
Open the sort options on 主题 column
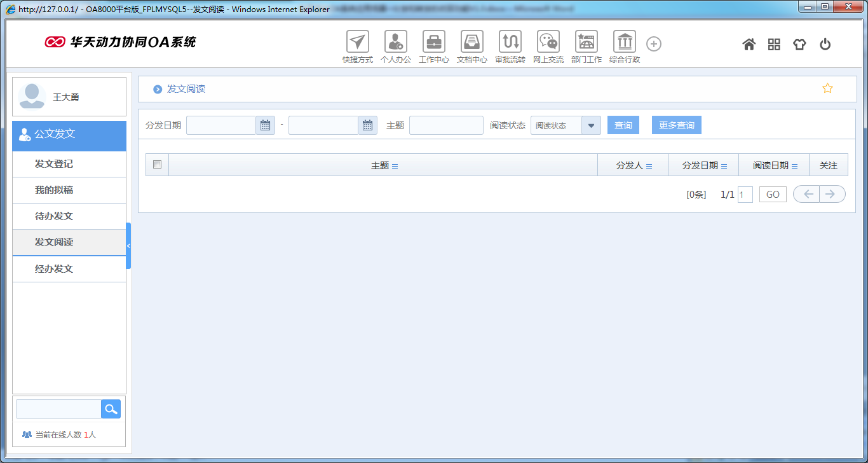(x=395, y=165)
